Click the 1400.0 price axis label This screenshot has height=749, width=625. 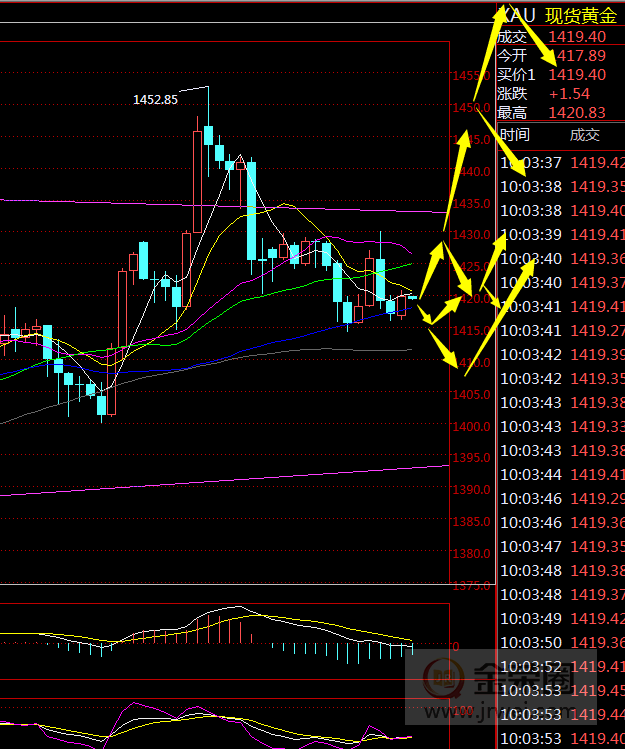pyautogui.click(x=471, y=427)
